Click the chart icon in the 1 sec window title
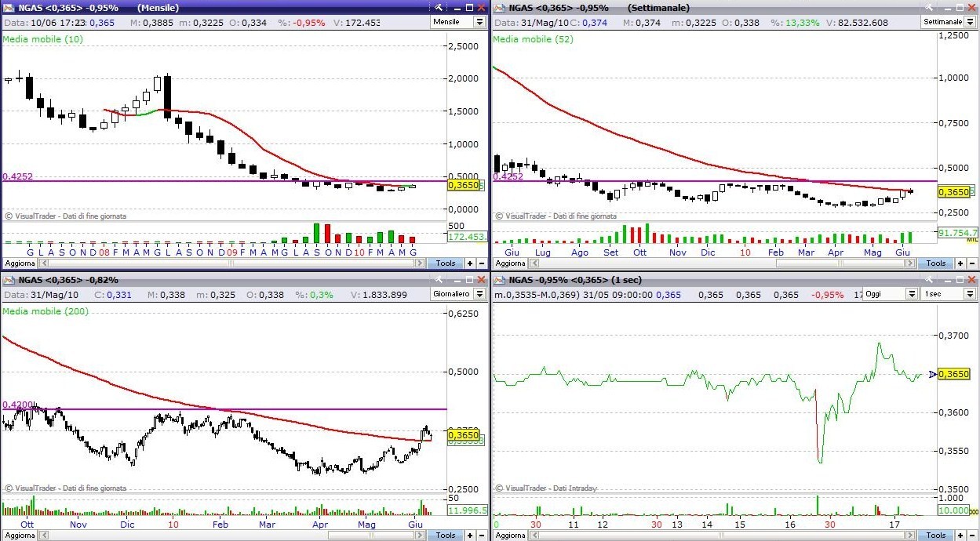Screen dimensions: 980x541 tap(499, 280)
